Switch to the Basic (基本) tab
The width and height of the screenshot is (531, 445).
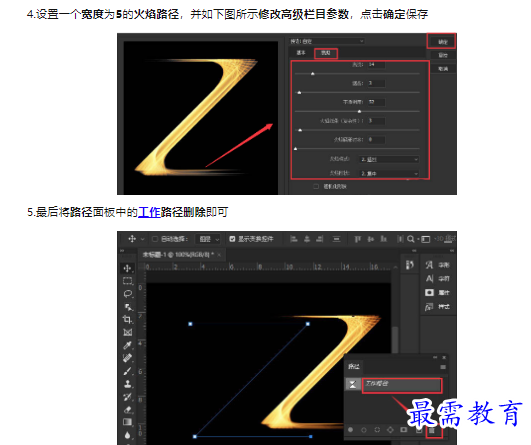pos(301,53)
